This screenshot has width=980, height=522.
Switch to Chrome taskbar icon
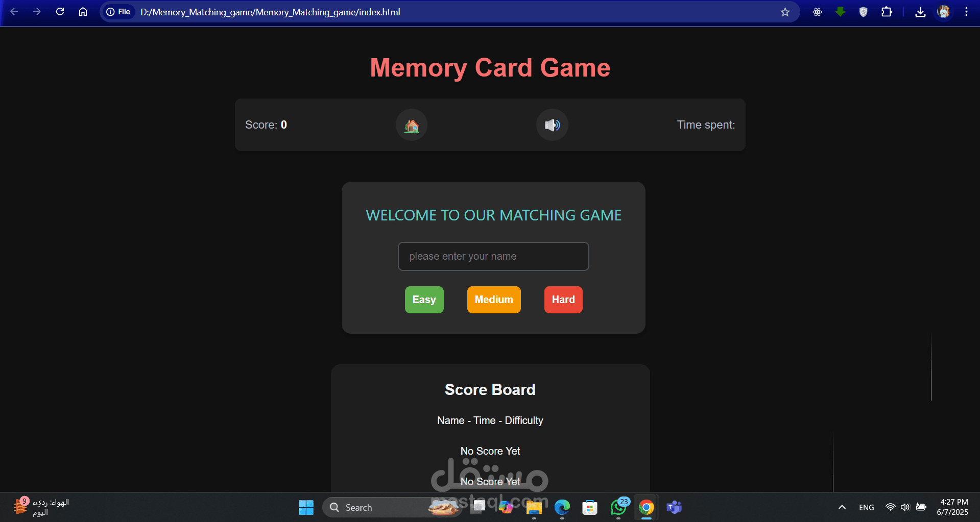[x=646, y=507]
